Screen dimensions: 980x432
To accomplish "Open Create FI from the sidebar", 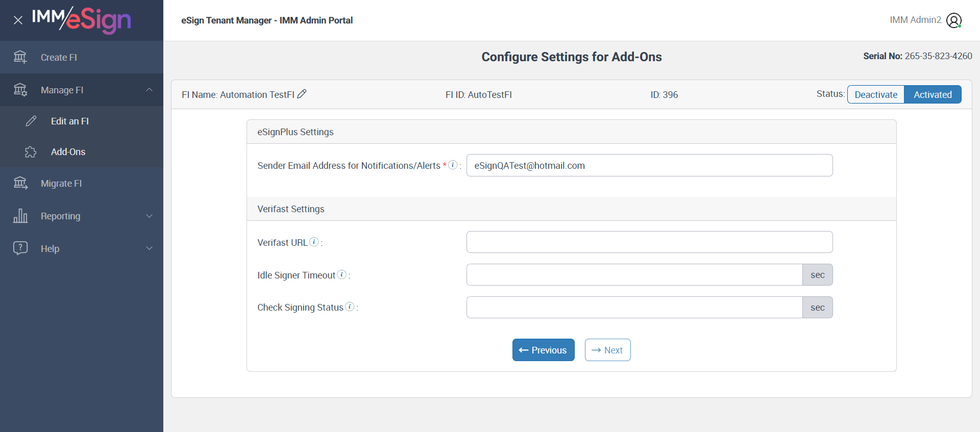I will click(x=59, y=57).
